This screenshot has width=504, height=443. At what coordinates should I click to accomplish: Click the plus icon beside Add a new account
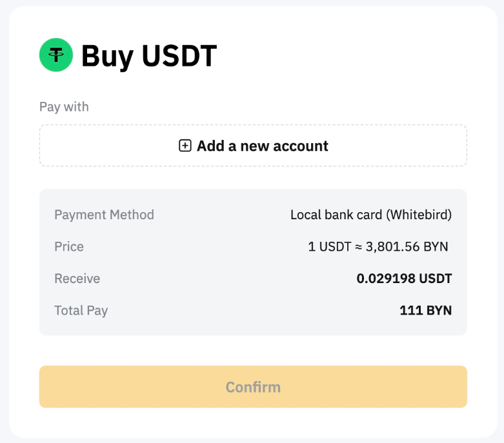click(x=185, y=146)
